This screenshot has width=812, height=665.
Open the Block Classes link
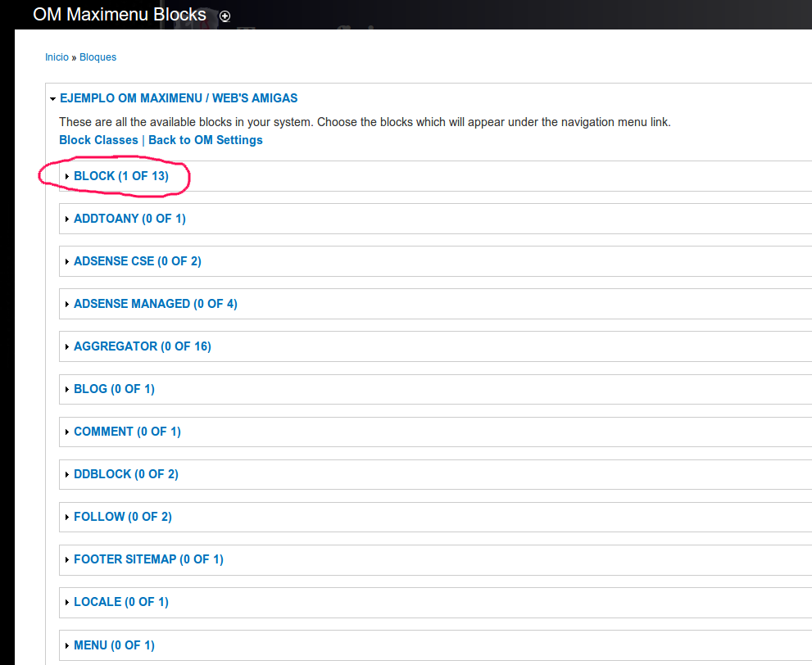coord(98,140)
